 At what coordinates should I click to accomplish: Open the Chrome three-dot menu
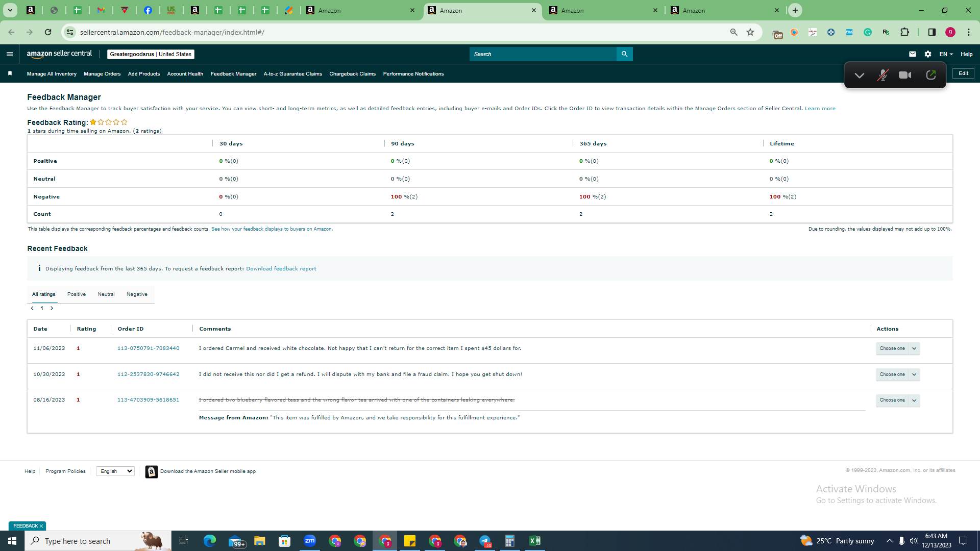coord(968,32)
